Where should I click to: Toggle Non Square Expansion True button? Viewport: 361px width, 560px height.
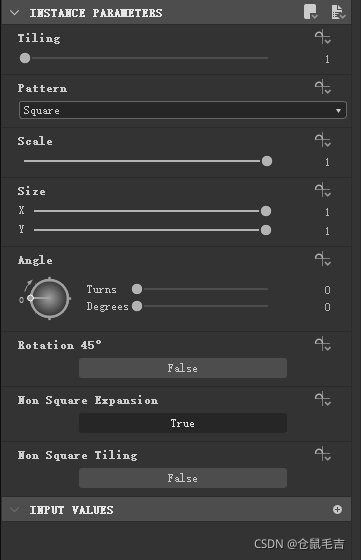click(183, 423)
